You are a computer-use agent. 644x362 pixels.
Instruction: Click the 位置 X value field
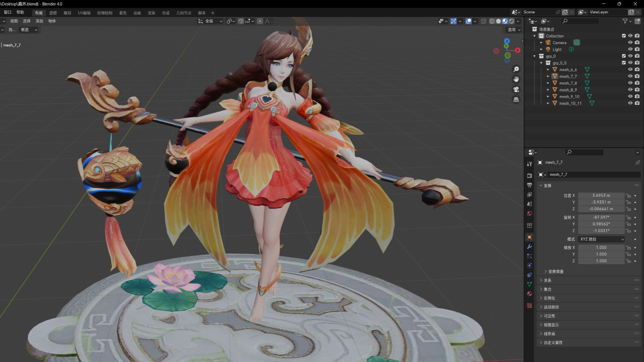[x=601, y=195]
